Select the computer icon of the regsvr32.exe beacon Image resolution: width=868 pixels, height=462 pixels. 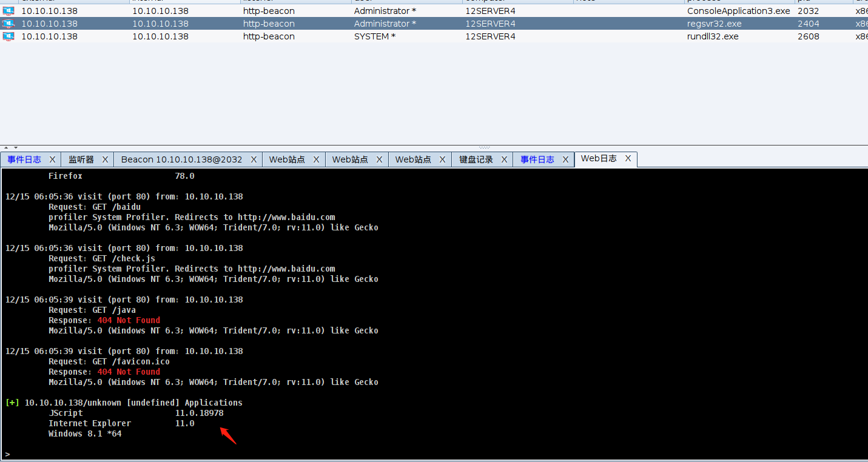click(x=8, y=24)
